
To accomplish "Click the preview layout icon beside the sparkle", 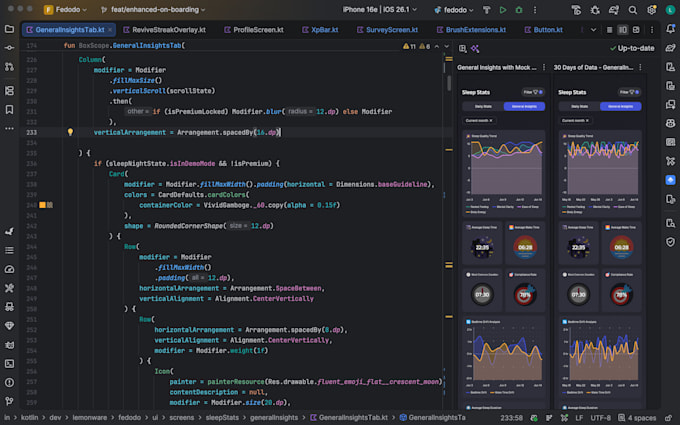I will point(463,49).
